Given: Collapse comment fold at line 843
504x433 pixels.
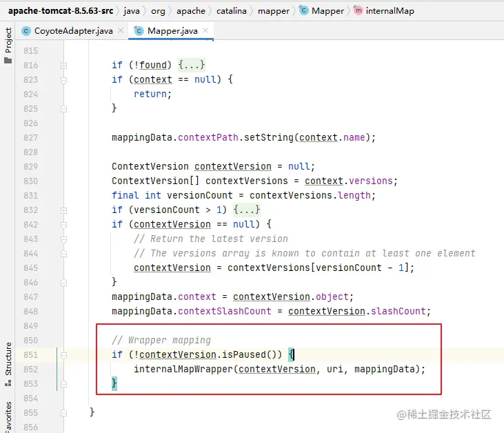Looking at the screenshot, I should pyautogui.click(x=63, y=239).
